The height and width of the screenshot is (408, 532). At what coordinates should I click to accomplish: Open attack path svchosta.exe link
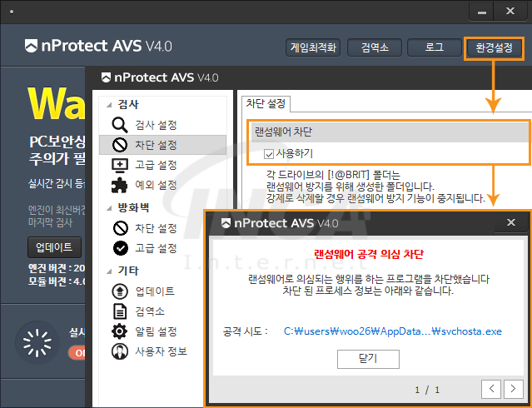coord(393,331)
